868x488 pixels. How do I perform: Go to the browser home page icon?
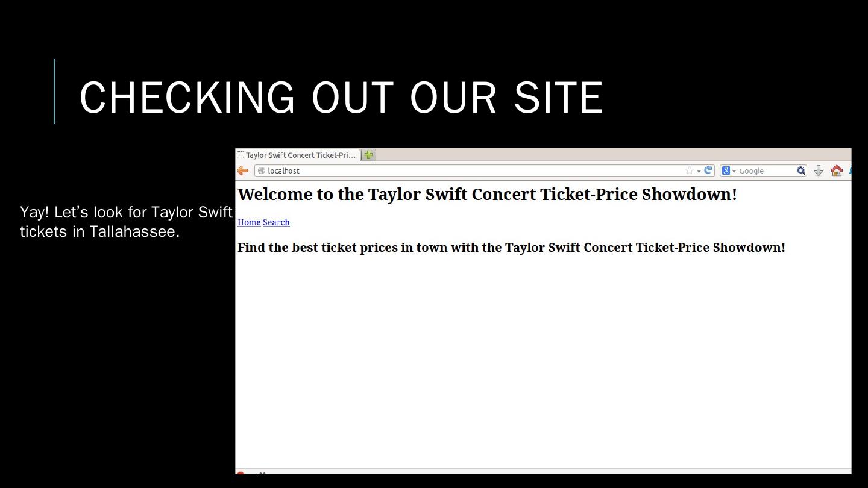837,170
